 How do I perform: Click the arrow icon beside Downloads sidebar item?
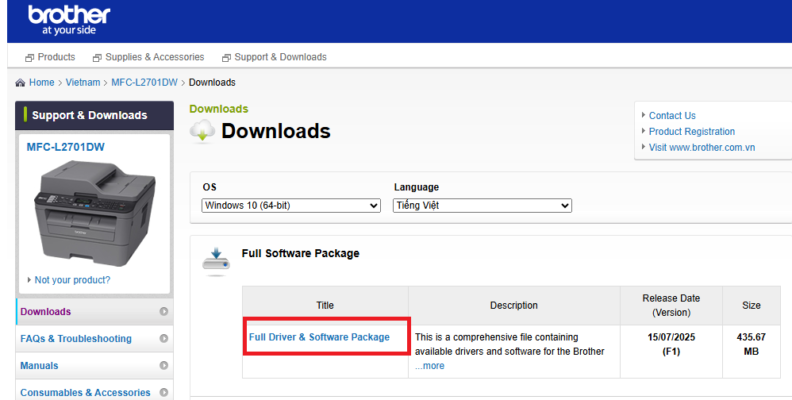click(163, 312)
